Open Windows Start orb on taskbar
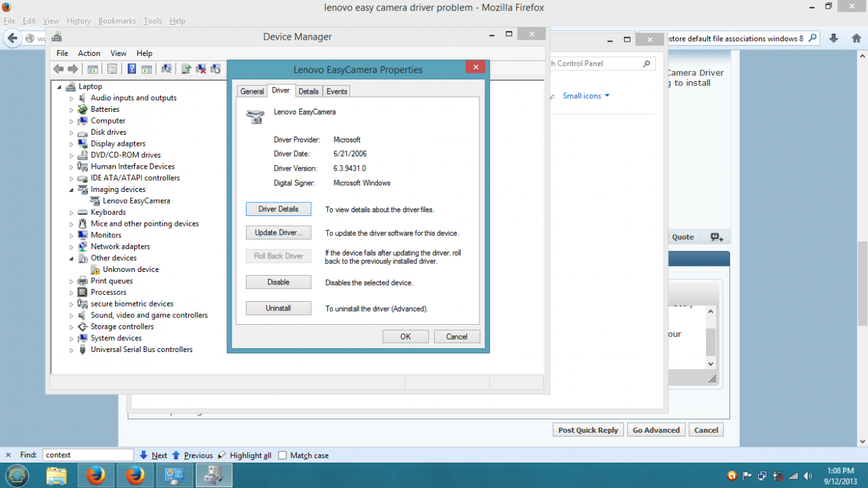This screenshot has width=868, height=488. (18, 476)
